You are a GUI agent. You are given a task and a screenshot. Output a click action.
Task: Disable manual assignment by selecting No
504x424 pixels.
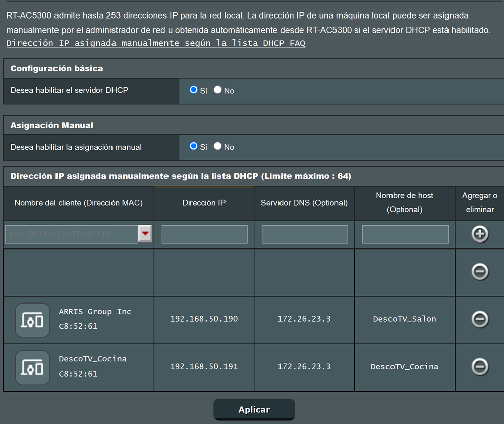[x=217, y=147]
